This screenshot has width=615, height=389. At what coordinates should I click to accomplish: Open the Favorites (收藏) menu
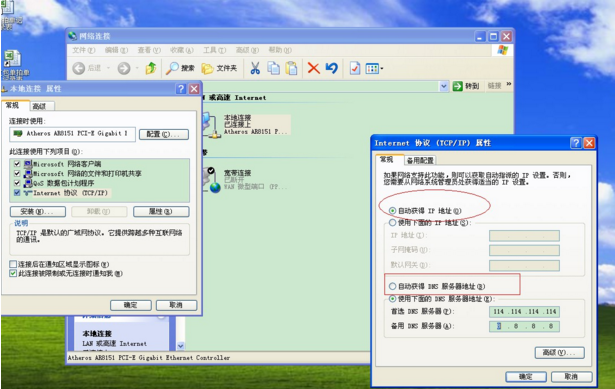[x=182, y=50]
